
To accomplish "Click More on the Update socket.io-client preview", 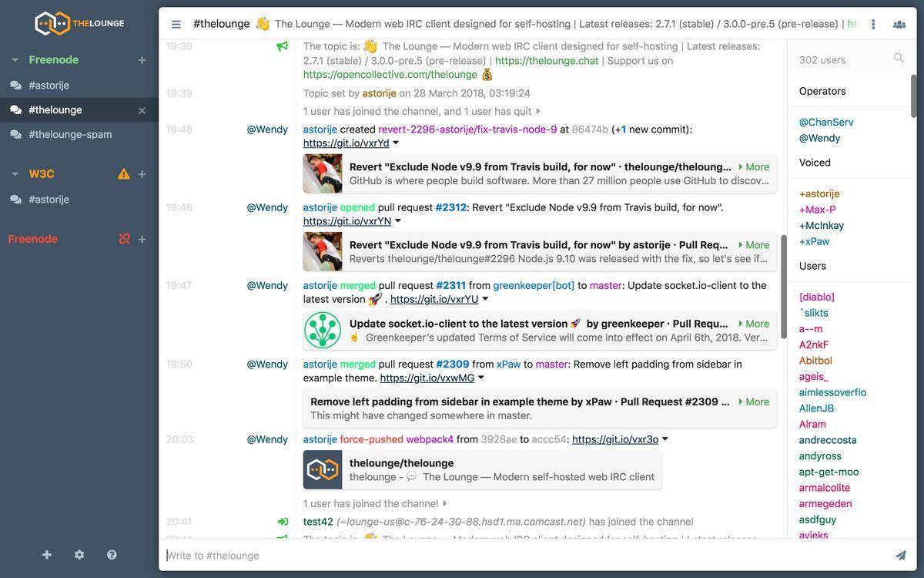I will point(754,324).
